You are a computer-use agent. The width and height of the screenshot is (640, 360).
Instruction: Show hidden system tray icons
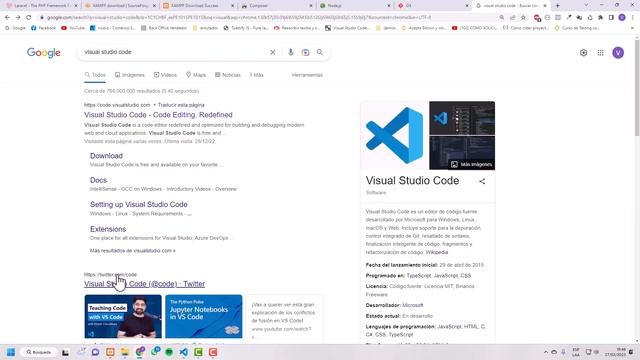pyautogui.click(x=546, y=352)
